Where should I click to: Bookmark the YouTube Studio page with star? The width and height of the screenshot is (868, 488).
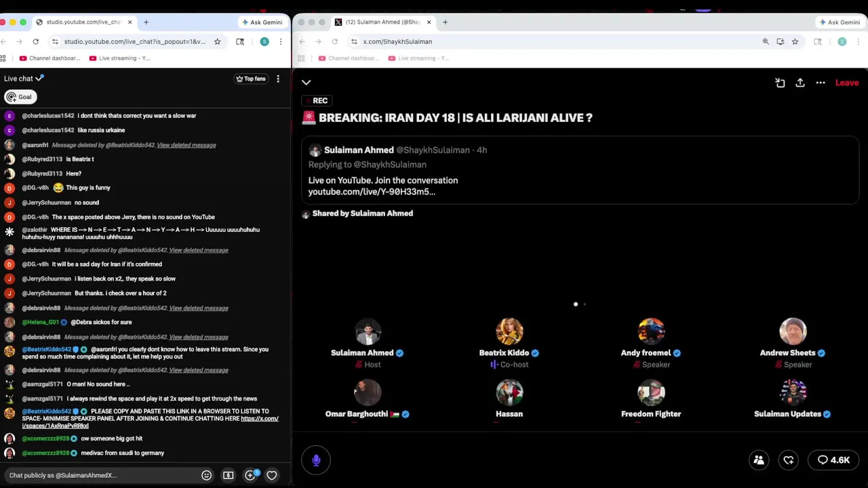pos(218,41)
